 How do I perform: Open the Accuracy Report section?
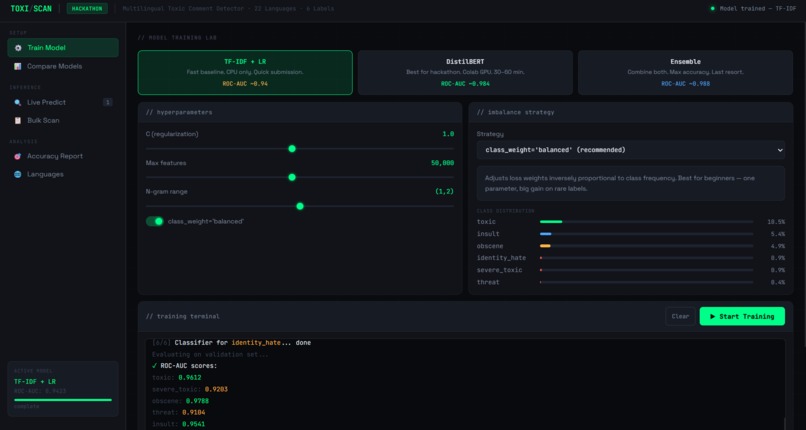coord(63,156)
